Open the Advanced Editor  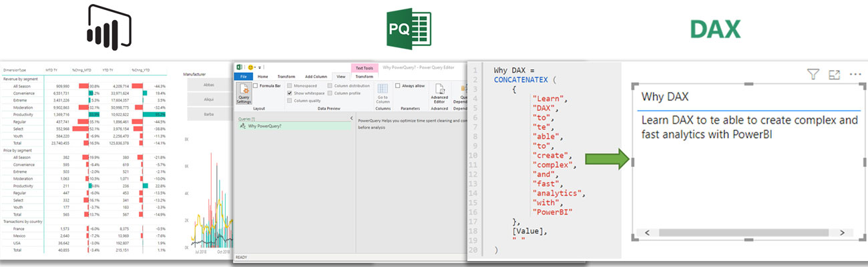coord(439,92)
